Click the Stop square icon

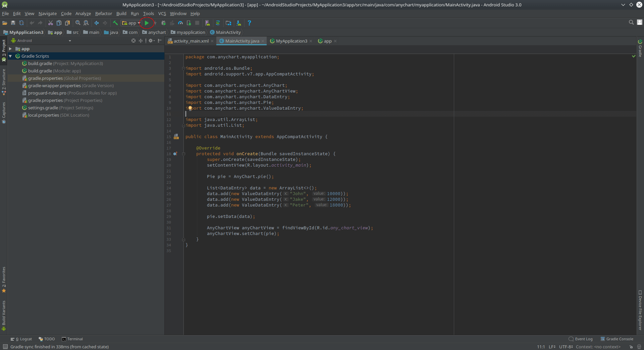tap(197, 23)
